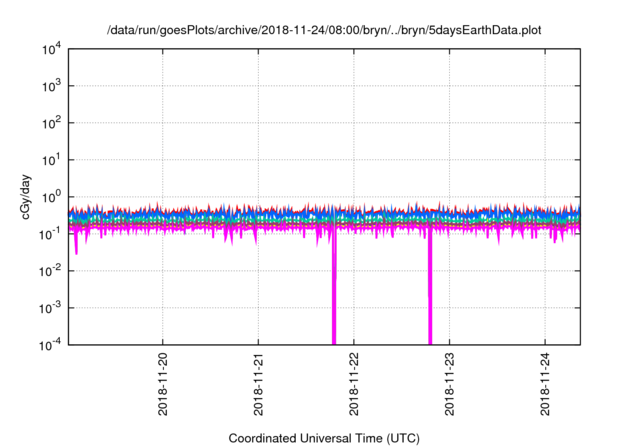Click the 10^-1 y-axis label

click(x=51, y=234)
